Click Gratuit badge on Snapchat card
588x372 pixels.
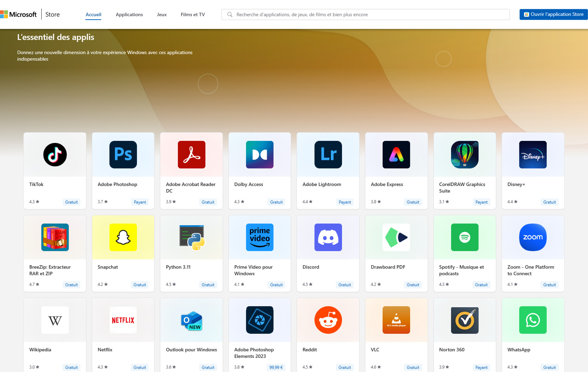click(140, 285)
